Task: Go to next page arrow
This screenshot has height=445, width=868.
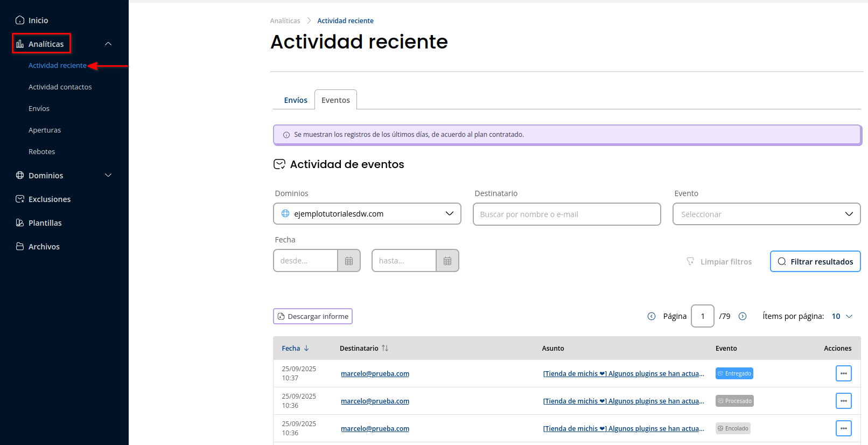Action: [743, 316]
